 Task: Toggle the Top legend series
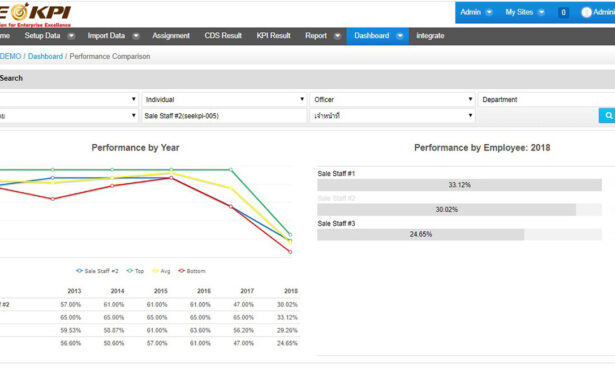135,271
